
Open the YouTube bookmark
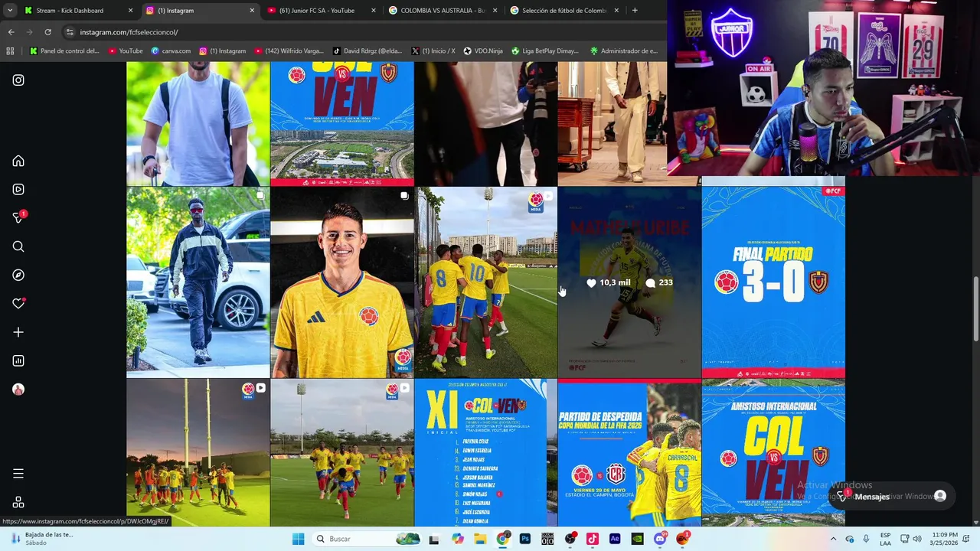[x=126, y=51]
